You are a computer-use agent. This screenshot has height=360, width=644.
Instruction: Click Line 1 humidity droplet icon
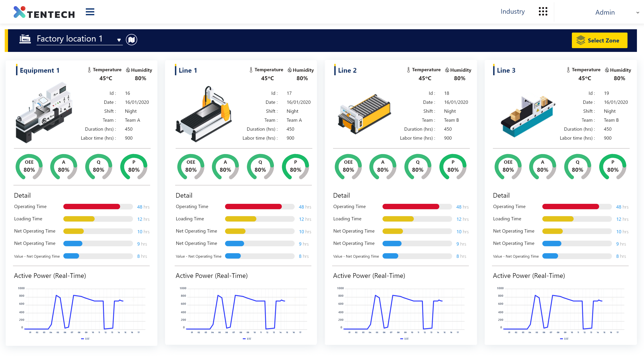point(289,70)
